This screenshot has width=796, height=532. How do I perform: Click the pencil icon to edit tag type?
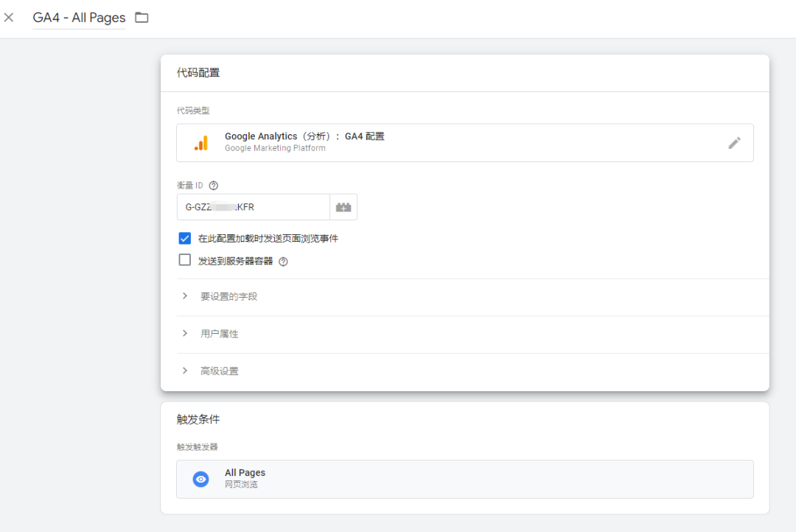735,142
